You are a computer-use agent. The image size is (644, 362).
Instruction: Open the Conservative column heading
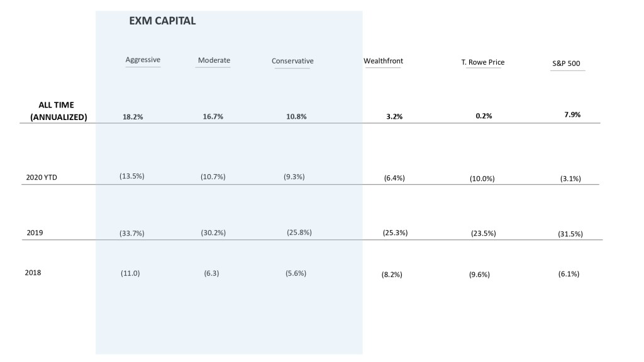tap(292, 61)
